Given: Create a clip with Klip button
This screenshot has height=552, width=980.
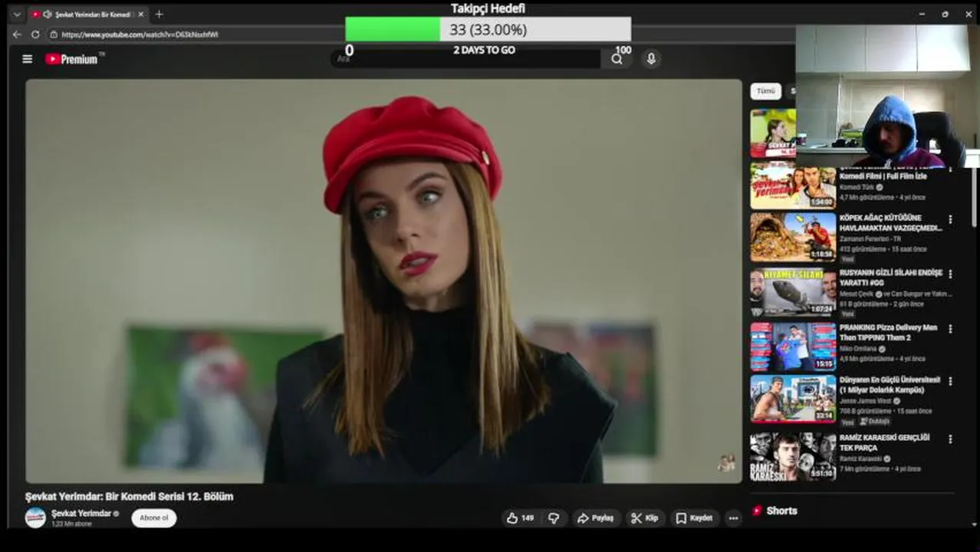Looking at the screenshot, I should [x=645, y=518].
